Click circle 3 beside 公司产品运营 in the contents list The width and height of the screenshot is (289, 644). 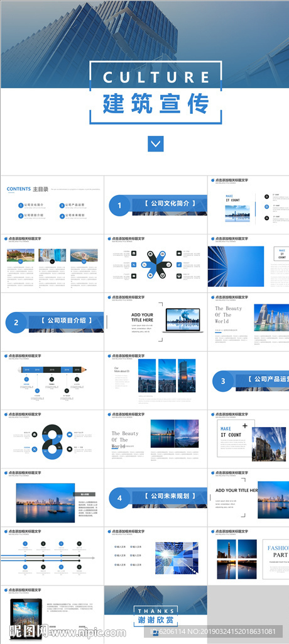tap(62, 205)
